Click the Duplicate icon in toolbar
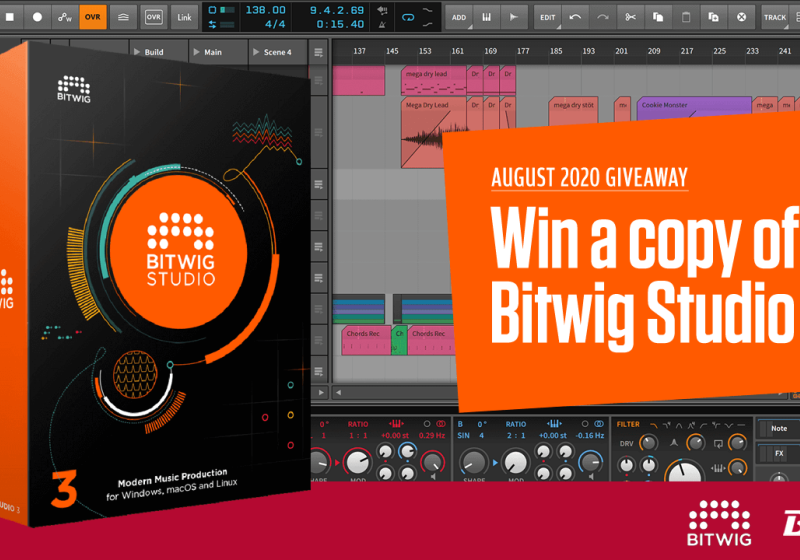This screenshot has height=560, width=800. coord(713,16)
